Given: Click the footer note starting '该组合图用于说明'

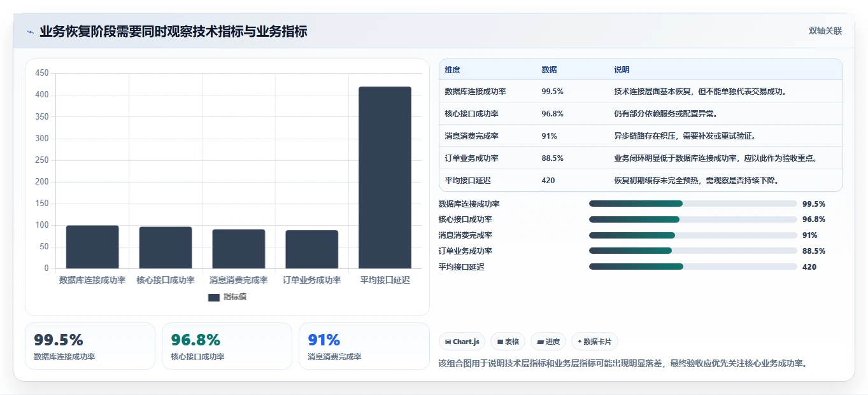Looking at the screenshot, I should pos(623,364).
